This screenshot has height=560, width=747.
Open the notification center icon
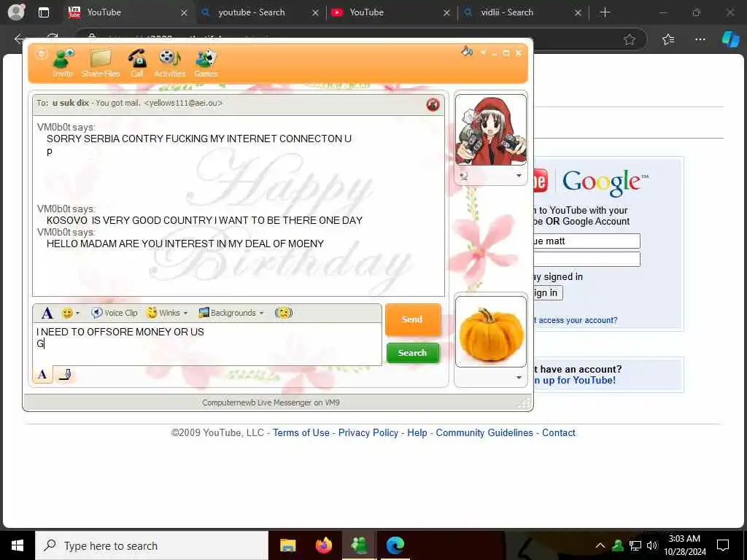point(723,545)
